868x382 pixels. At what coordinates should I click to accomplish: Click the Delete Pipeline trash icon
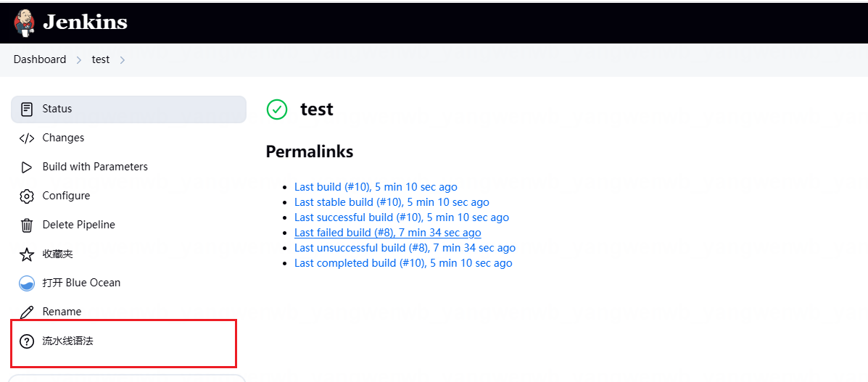pos(27,225)
